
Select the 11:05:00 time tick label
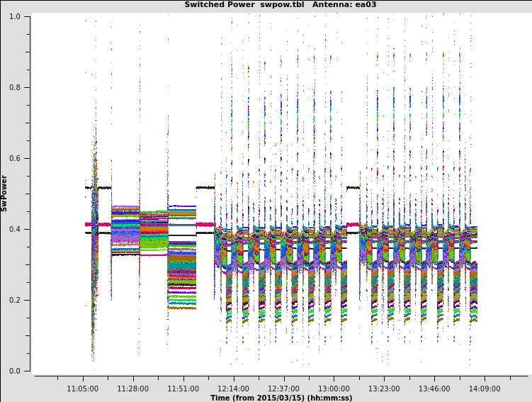coord(83,389)
